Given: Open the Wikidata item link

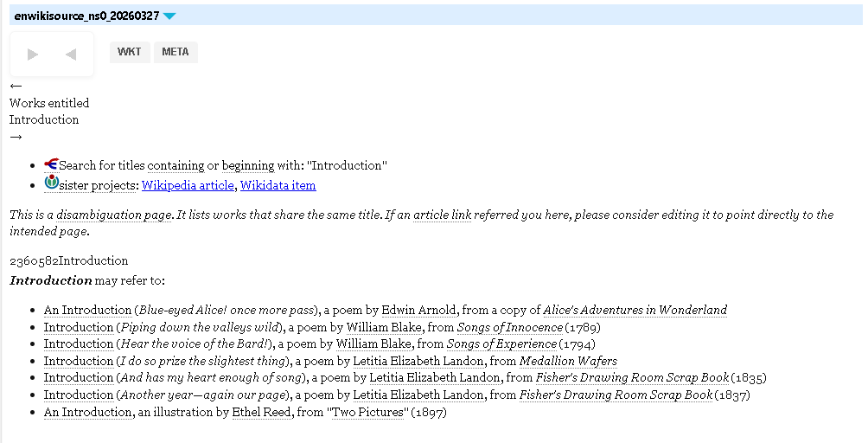Looking at the screenshot, I should click(x=278, y=185).
